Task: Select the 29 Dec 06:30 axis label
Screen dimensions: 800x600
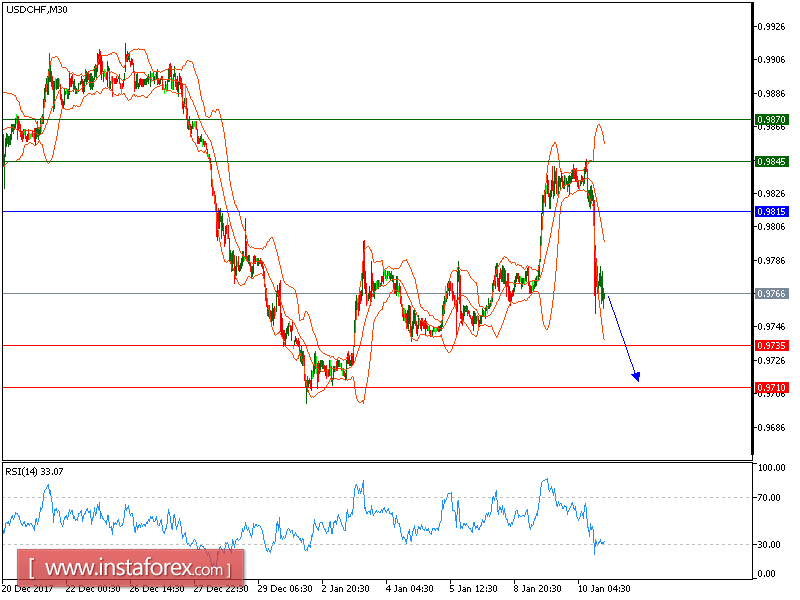Action: pos(285,589)
